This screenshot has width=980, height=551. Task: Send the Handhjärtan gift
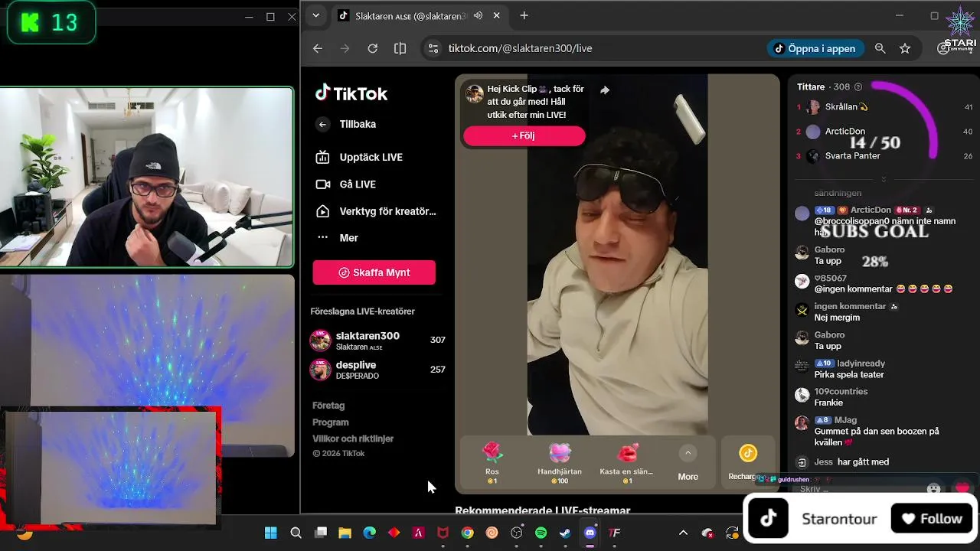click(560, 463)
